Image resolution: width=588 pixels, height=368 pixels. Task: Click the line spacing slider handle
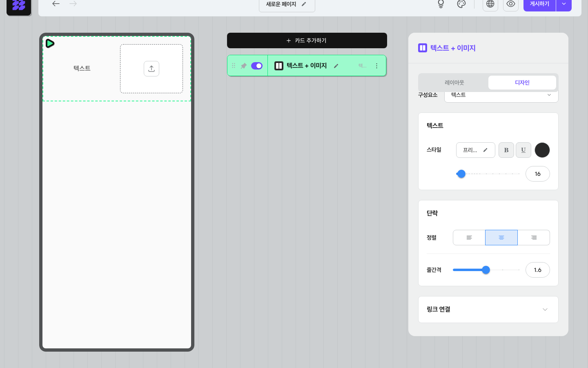point(486,270)
